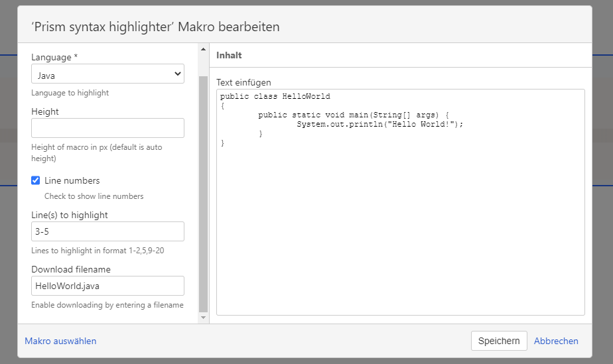Image resolution: width=613 pixels, height=364 pixels.
Task: Click the Download filename field
Action: click(107, 286)
